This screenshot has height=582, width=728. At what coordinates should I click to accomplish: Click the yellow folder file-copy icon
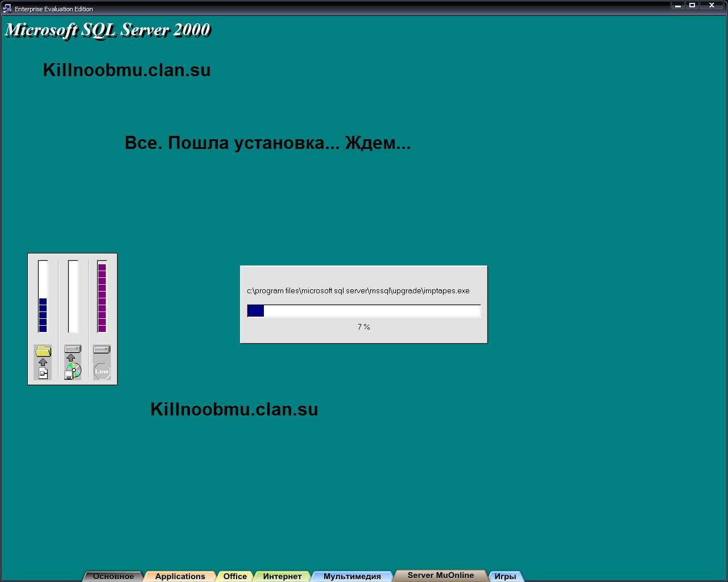click(43, 351)
